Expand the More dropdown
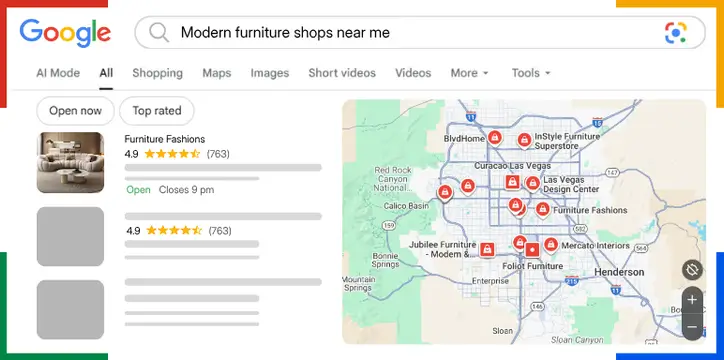This screenshot has height=360, width=724. click(469, 73)
